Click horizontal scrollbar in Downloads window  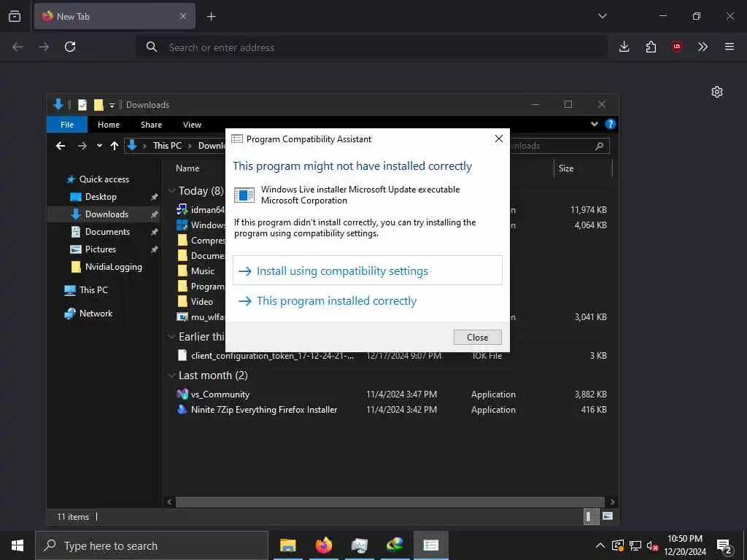[x=390, y=502]
